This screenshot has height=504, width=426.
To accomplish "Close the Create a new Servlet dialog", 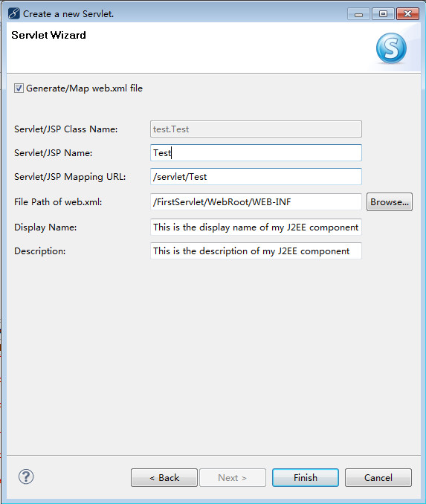I will 407,14.
